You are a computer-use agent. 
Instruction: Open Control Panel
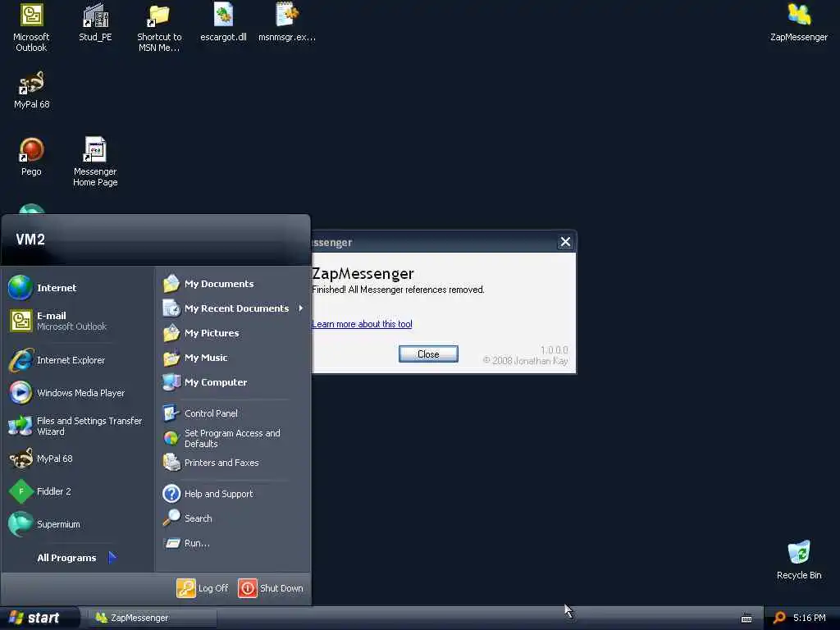point(233,413)
